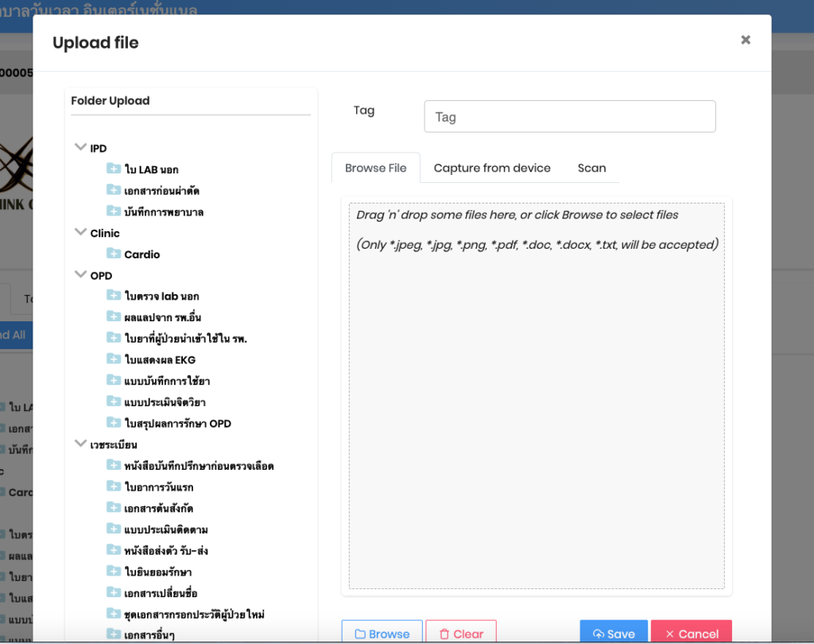Click folder icon beside ใบสรุปผลการรักษา OPD
The image size is (814, 644).
(x=113, y=423)
